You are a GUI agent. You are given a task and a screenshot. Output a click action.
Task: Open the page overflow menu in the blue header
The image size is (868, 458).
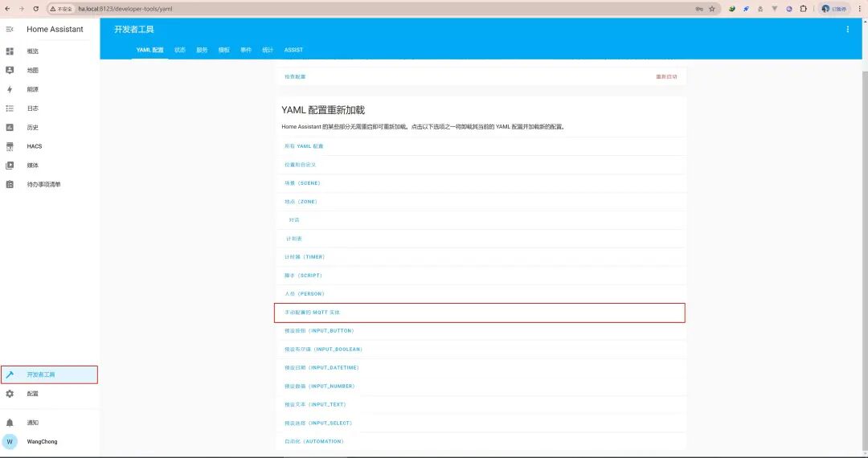[x=848, y=29]
